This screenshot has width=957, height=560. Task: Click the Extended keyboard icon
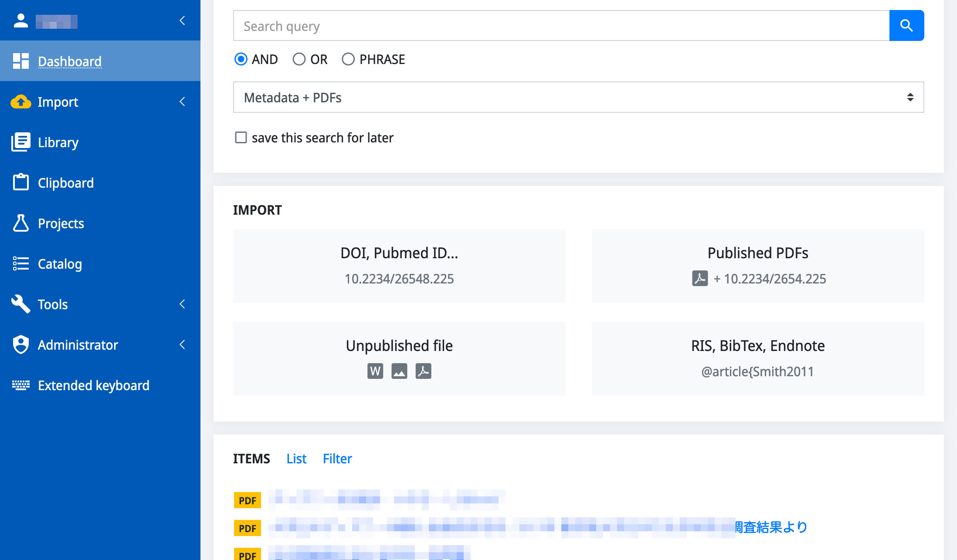(x=20, y=385)
